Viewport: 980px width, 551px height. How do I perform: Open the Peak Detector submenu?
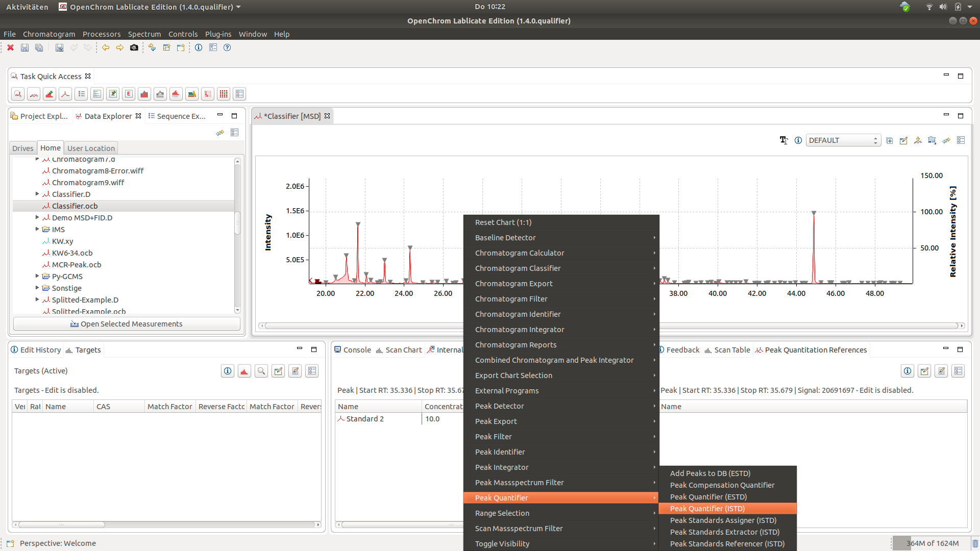[561, 406]
